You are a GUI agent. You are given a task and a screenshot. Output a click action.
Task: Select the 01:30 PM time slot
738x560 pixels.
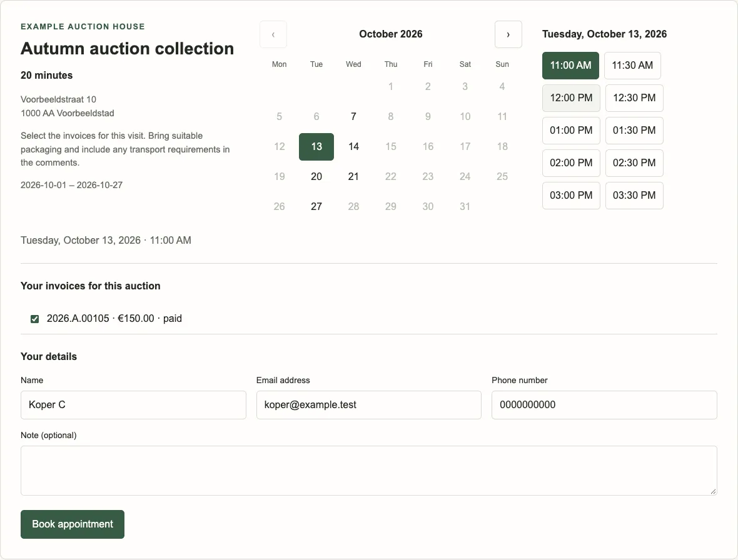tap(634, 130)
